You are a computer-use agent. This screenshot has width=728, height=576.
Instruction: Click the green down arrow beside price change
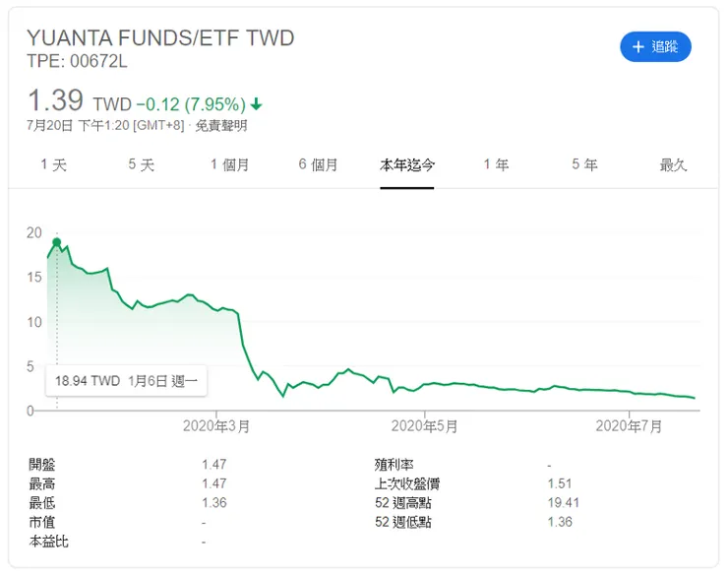point(257,104)
